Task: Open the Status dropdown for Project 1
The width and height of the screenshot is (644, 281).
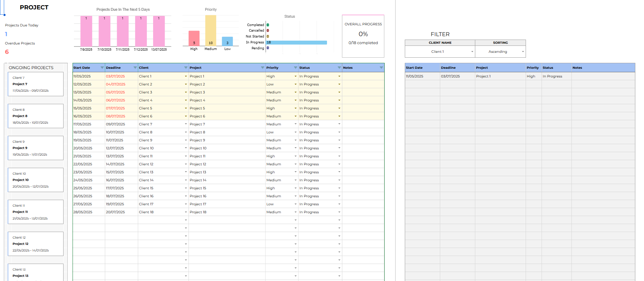Action: pos(339,76)
